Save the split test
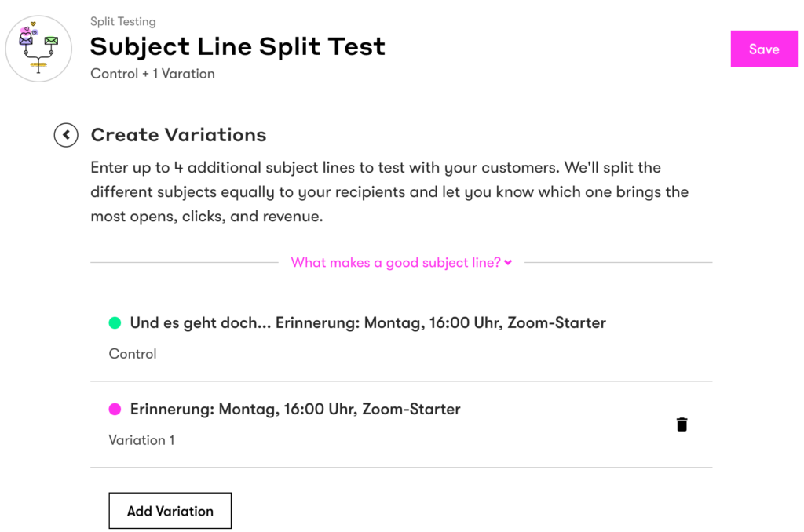 click(x=763, y=49)
